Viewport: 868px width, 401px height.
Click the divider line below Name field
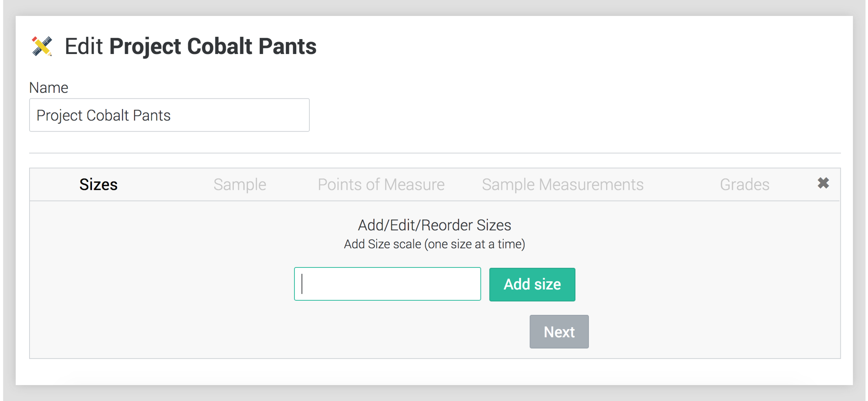[x=435, y=153]
